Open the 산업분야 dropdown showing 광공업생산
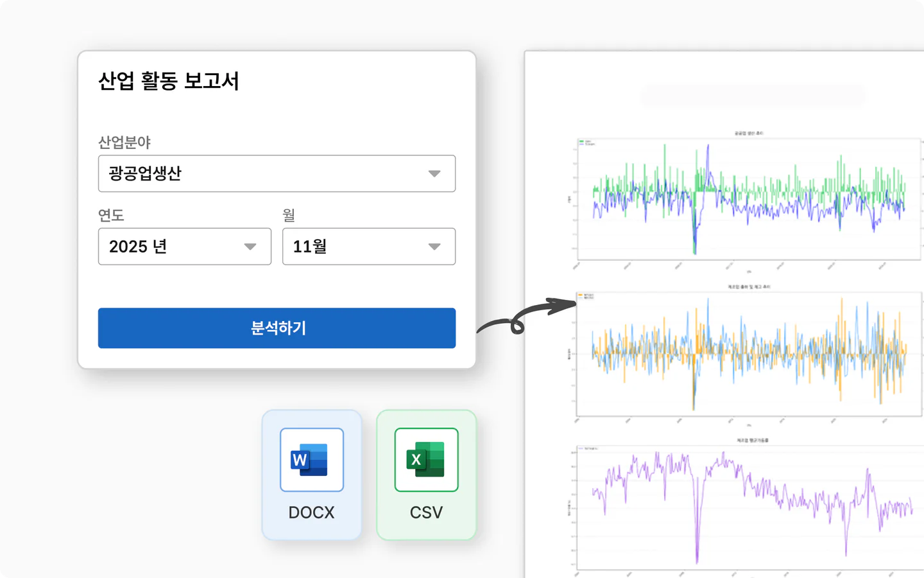 (277, 173)
